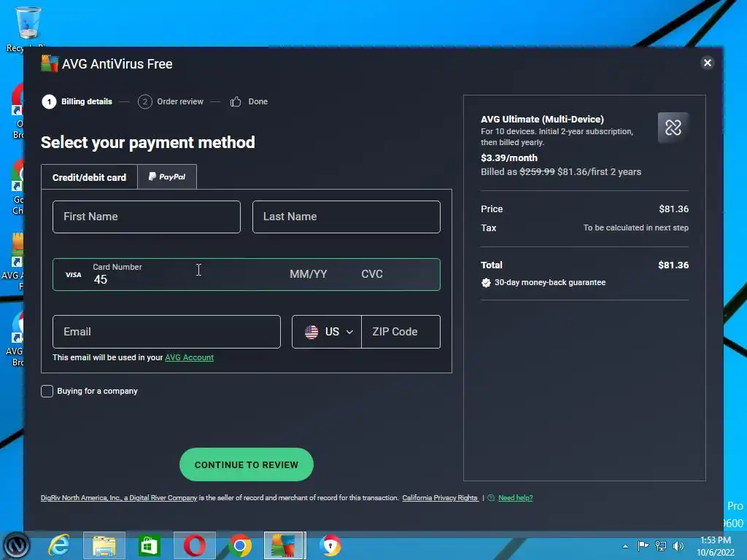The image size is (747, 560).
Task: Click the help question mark icon
Action: (491, 497)
